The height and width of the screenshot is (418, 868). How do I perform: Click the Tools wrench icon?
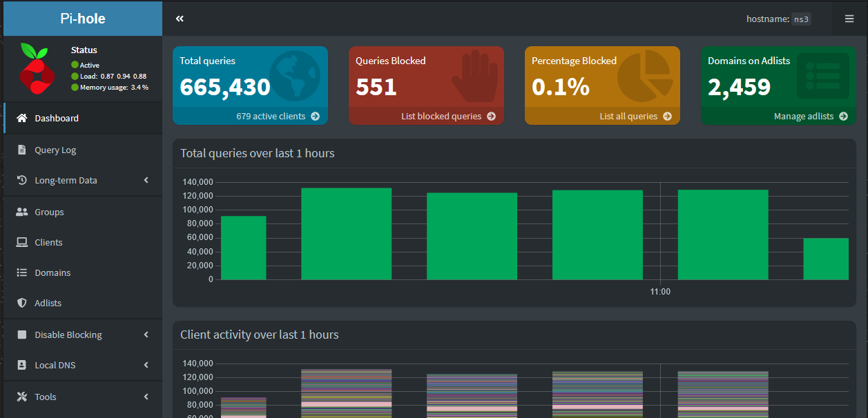(x=21, y=397)
